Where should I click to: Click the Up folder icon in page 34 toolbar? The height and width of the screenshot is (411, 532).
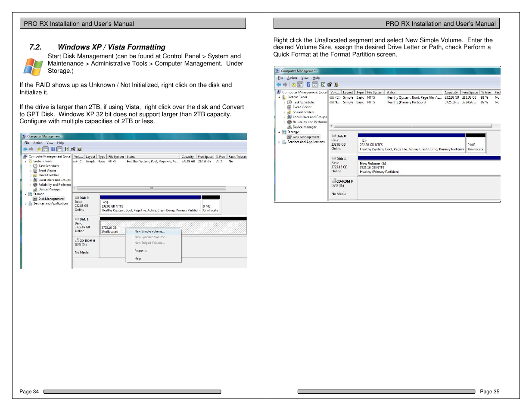click(39, 149)
